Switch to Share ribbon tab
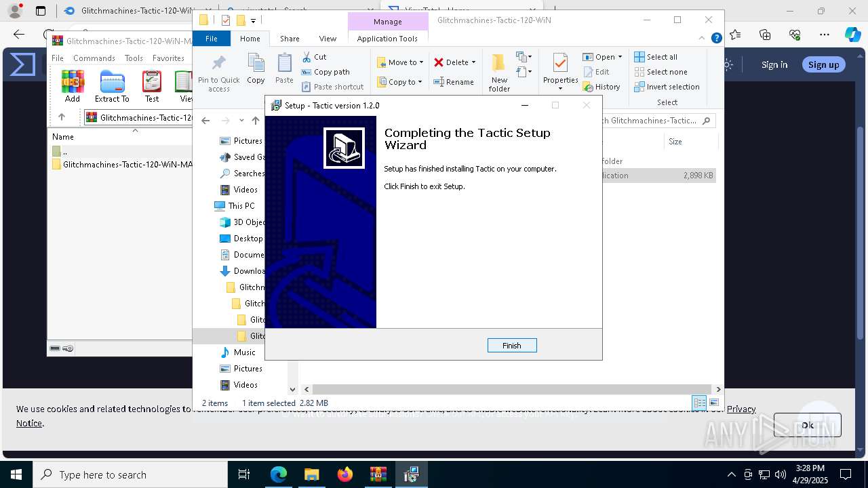The height and width of the screenshot is (488, 868). click(290, 39)
